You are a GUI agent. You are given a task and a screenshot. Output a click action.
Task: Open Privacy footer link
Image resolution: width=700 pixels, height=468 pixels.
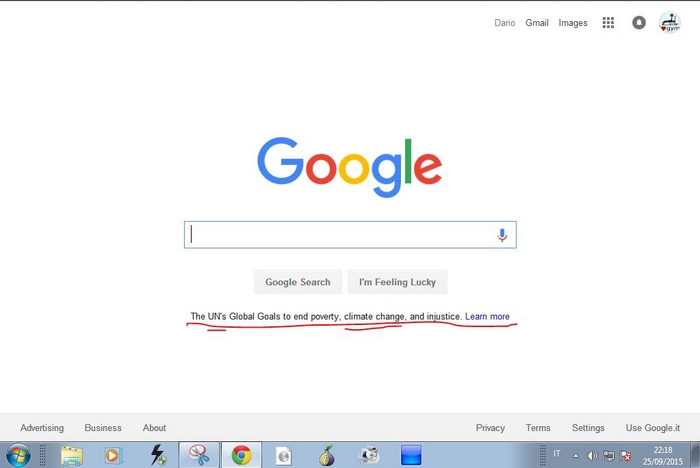pyautogui.click(x=490, y=427)
